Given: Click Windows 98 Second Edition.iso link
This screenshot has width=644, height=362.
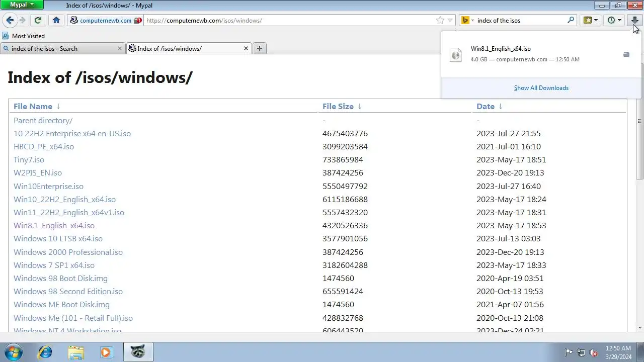Looking at the screenshot, I should (68, 292).
